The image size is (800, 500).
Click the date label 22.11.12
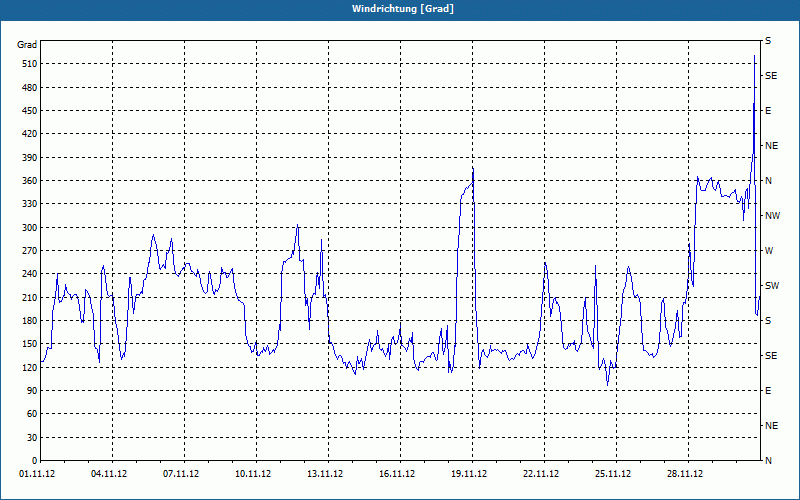(x=541, y=474)
